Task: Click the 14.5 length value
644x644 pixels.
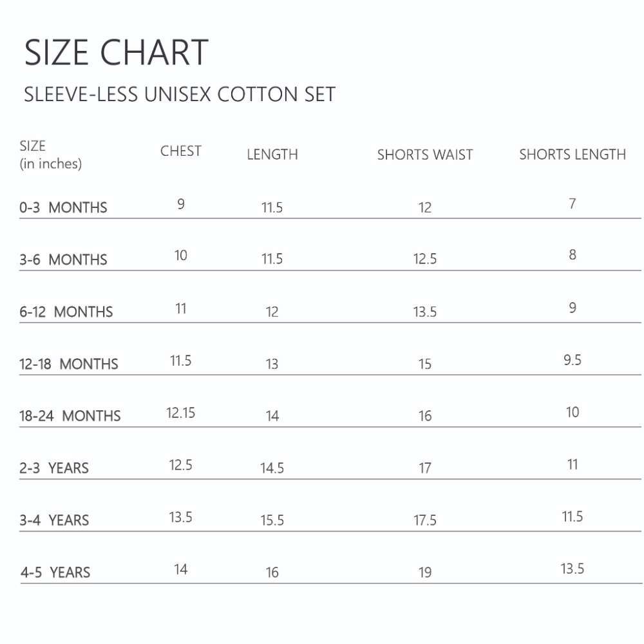Action: coord(272,468)
